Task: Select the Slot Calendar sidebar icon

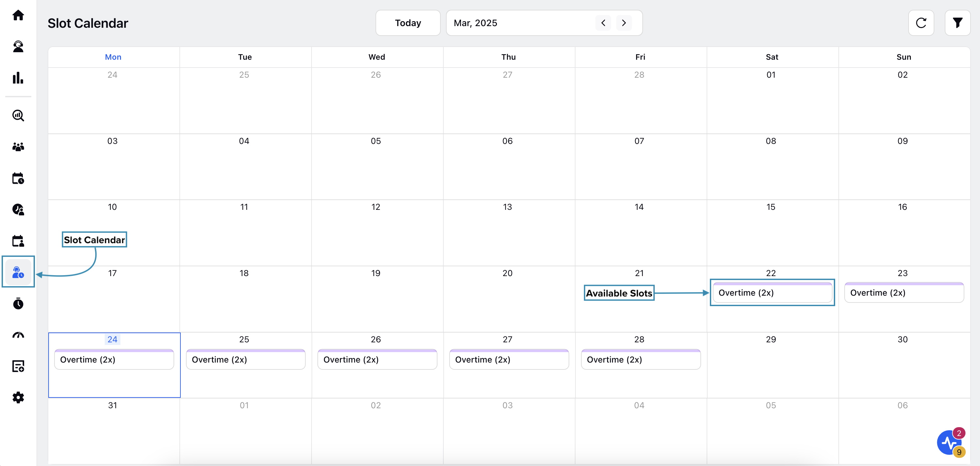Action: 18,272
